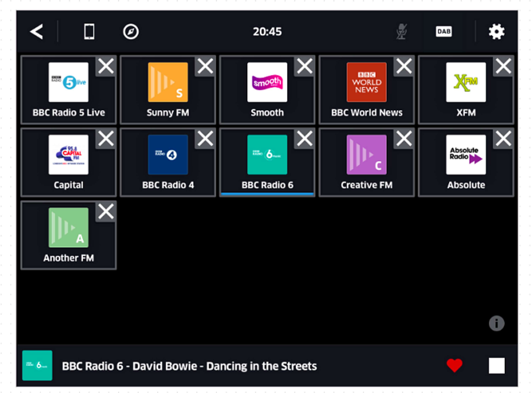This screenshot has height=393, width=532.
Task: Tune to BBC Radio 4 blue logo
Action: (x=168, y=155)
